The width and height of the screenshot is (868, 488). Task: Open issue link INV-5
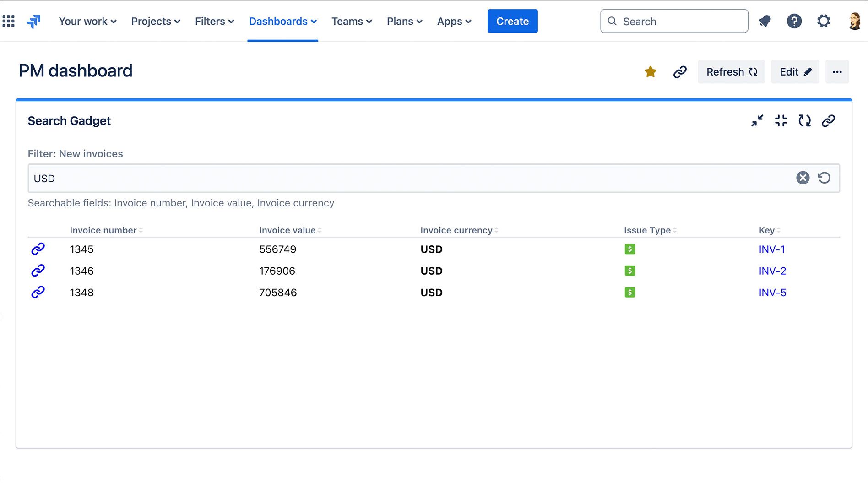coord(772,293)
